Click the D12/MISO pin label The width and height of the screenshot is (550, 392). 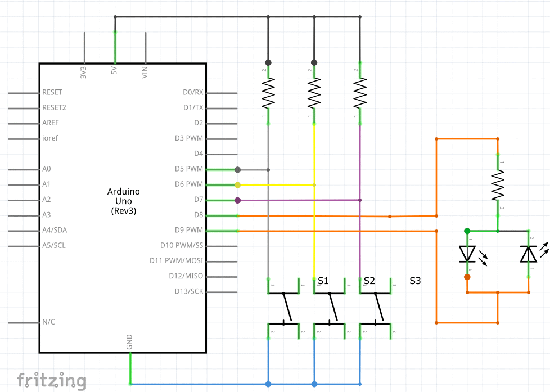pyautogui.click(x=186, y=276)
